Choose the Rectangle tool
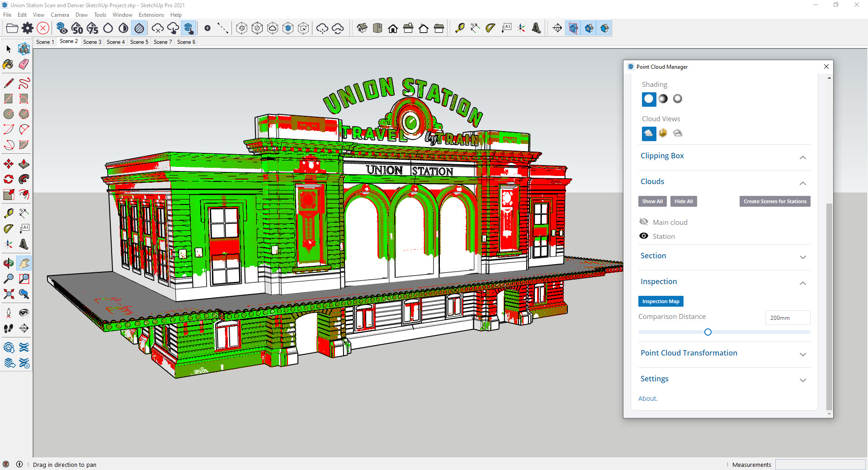 9,99
